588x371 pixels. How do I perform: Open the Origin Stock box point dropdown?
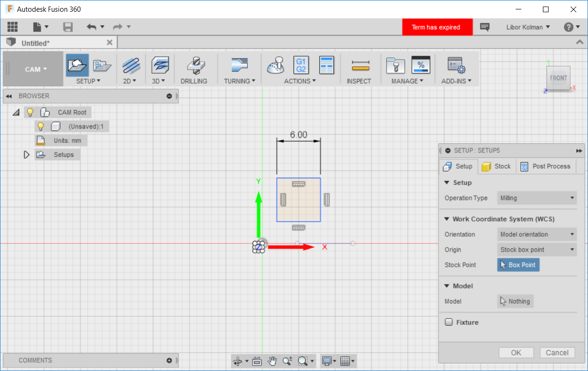tap(537, 250)
